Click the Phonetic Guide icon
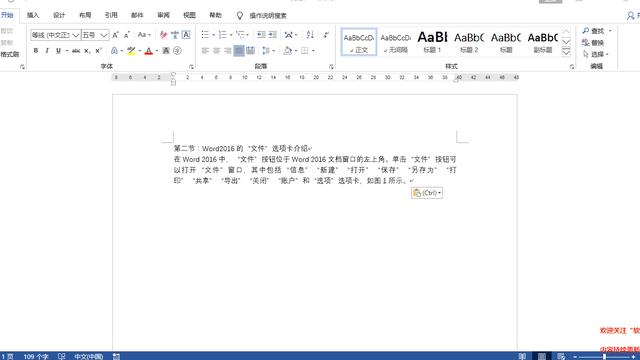Viewport: 640px width, 360px height. point(175,35)
